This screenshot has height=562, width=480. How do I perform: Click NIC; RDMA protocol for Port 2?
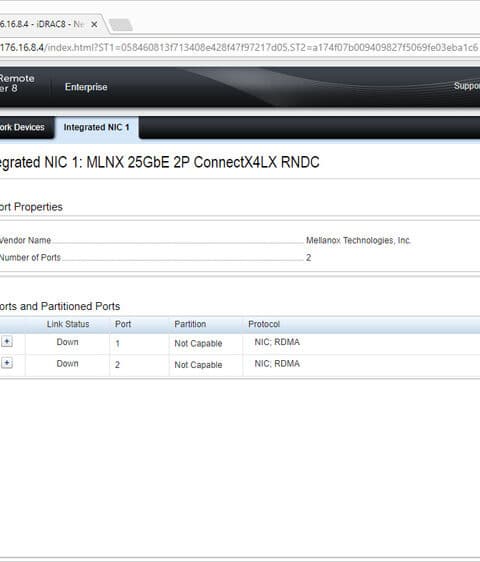277,363
